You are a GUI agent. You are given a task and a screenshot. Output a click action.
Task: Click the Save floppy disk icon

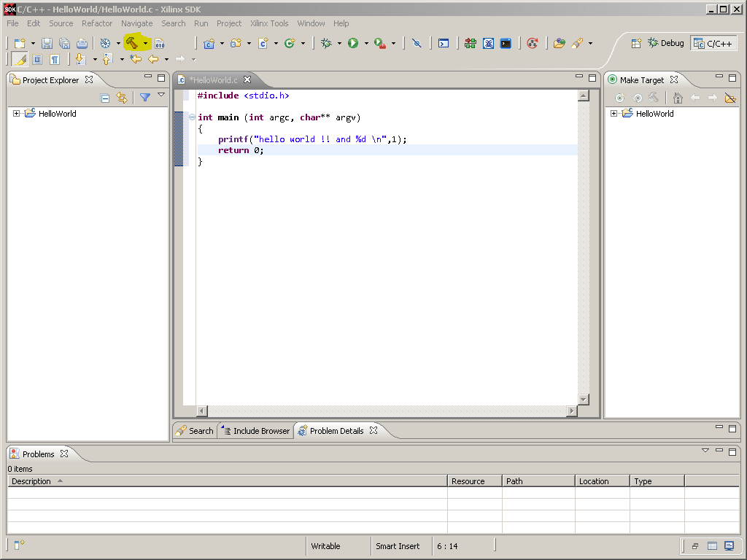click(x=47, y=43)
